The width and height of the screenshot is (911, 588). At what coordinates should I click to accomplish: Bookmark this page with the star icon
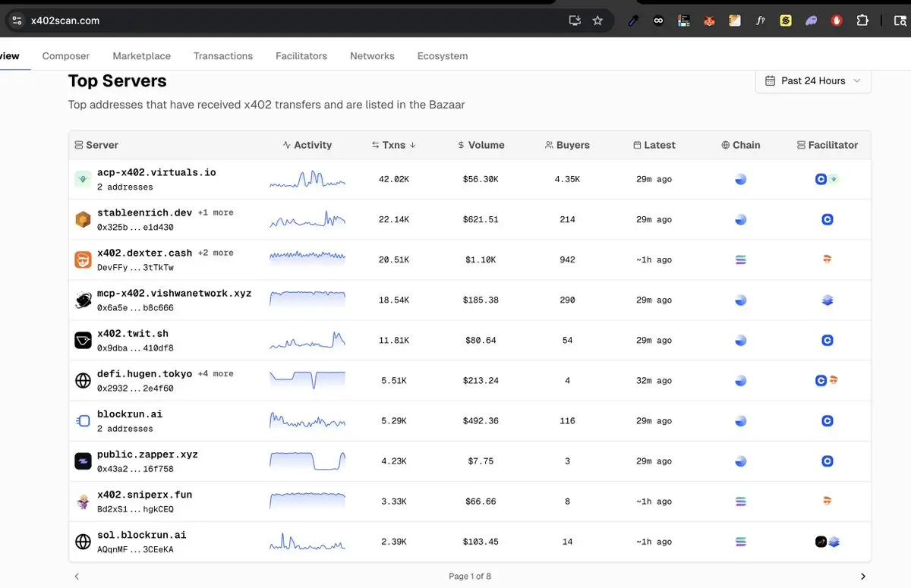click(x=597, y=20)
